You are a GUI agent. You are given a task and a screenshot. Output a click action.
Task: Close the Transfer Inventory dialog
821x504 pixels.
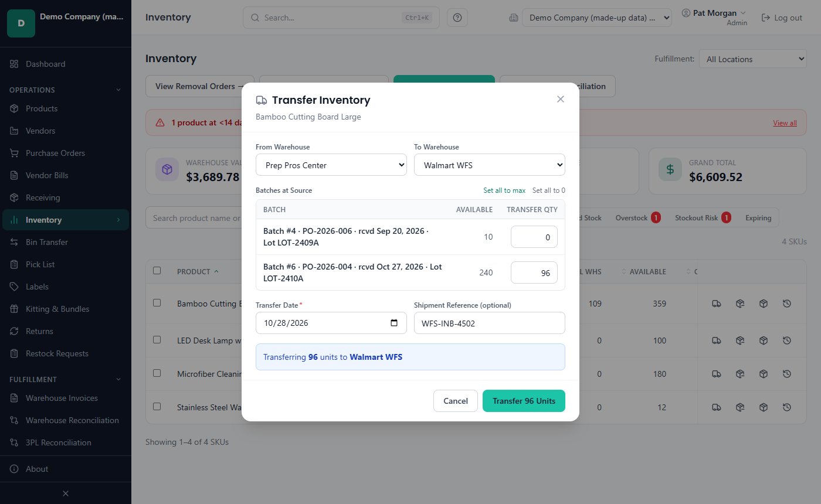(561, 99)
